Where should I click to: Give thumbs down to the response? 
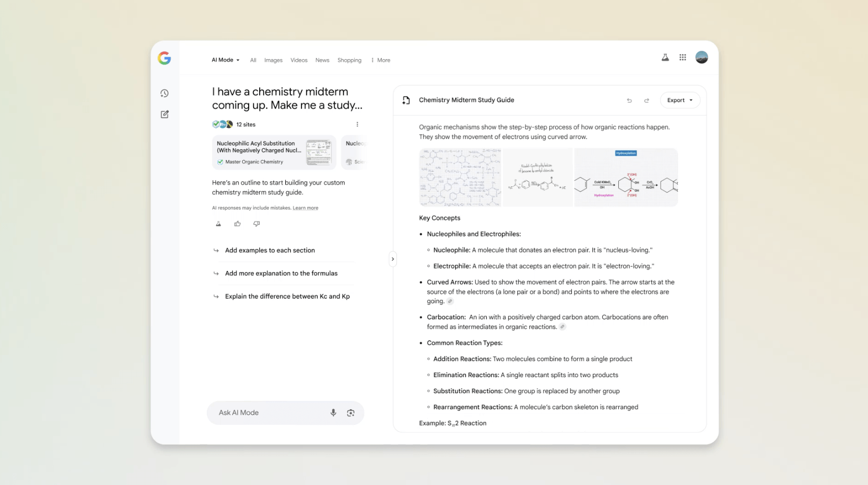[x=257, y=224]
